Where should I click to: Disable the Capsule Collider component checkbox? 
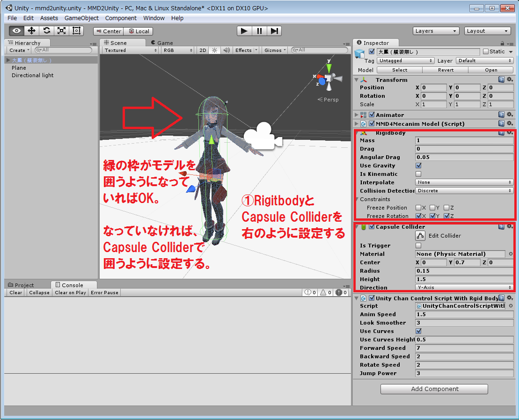372,227
